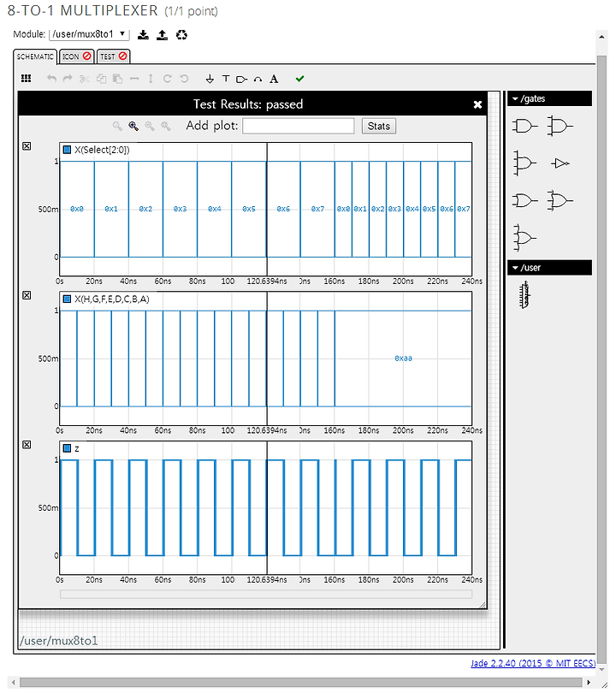Click the page horizontal scrollbar
Screen dimensions: 616x693
tap(300, 683)
